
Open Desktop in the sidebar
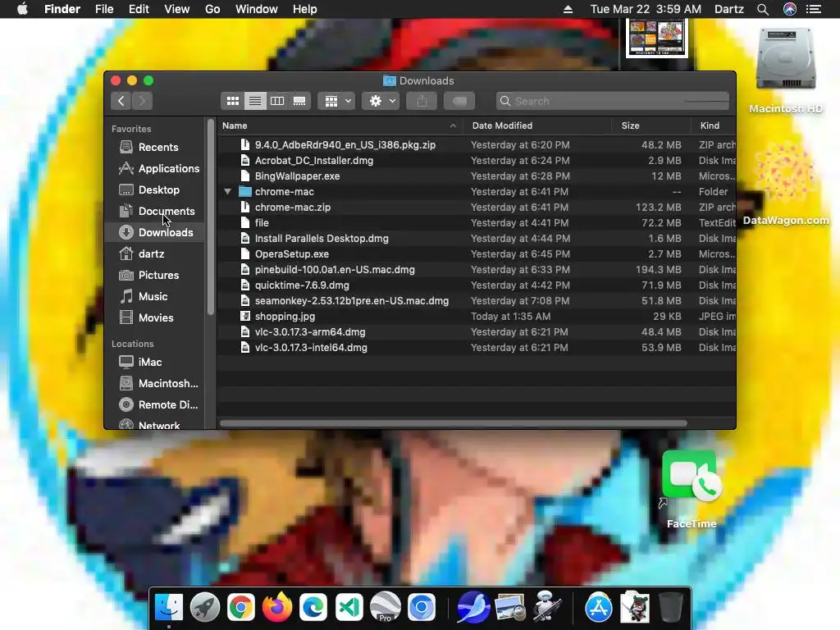154,189
